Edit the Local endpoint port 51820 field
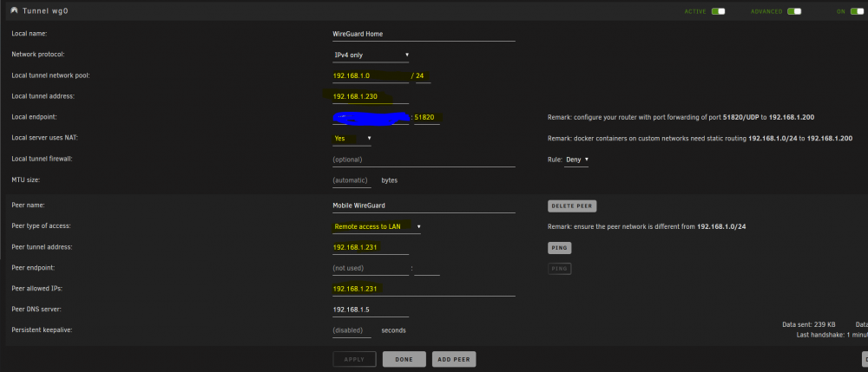868x372 pixels. tap(427, 117)
